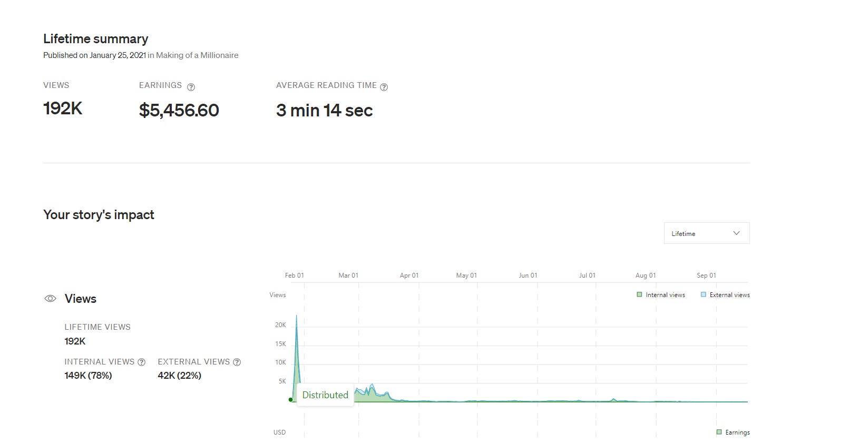
Task: Click the 3 min 14 sec value
Action: click(x=325, y=110)
